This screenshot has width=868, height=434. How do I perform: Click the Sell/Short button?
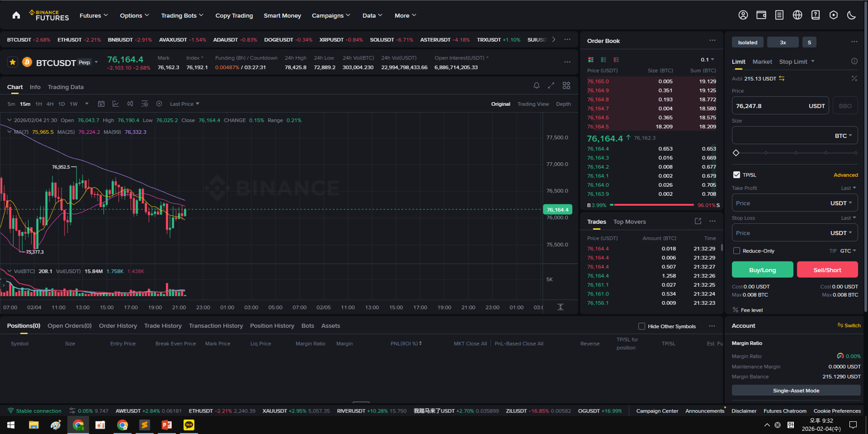point(827,270)
